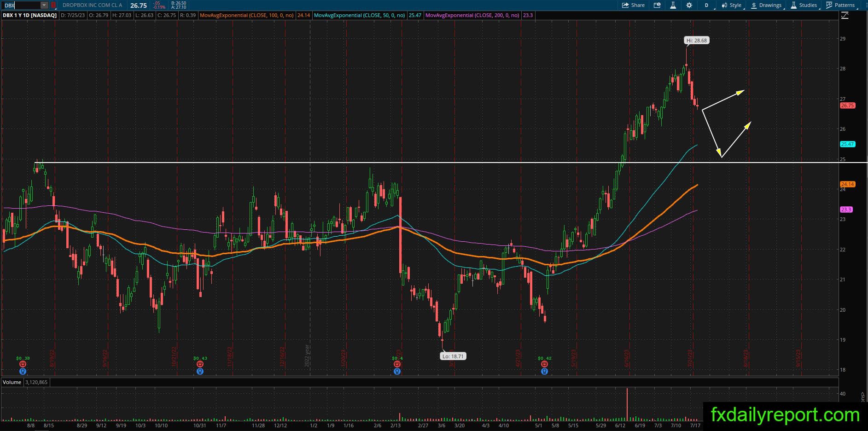Screen dimensions: 868x431
Task: Click the Hi: 28.68 price bubble
Action: coord(696,41)
